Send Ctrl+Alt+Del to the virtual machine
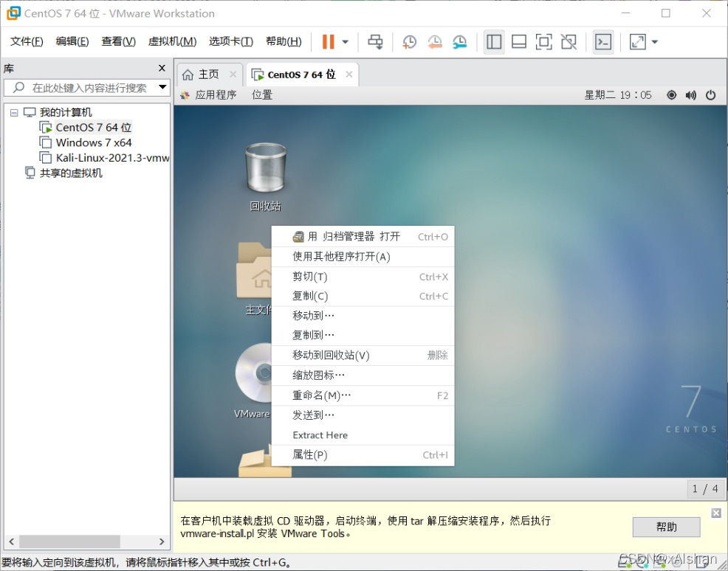728x571 pixels. [x=375, y=42]
